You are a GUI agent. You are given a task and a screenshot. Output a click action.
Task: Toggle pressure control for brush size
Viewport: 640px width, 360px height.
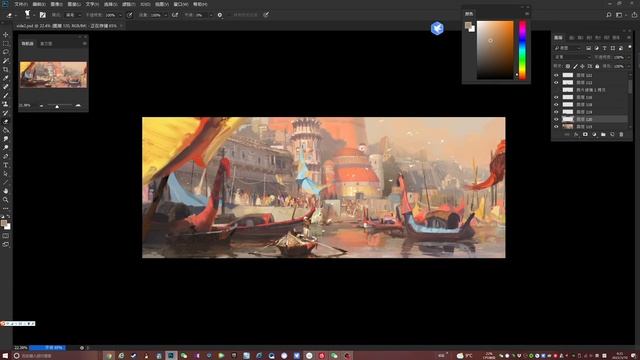(266, 15)
